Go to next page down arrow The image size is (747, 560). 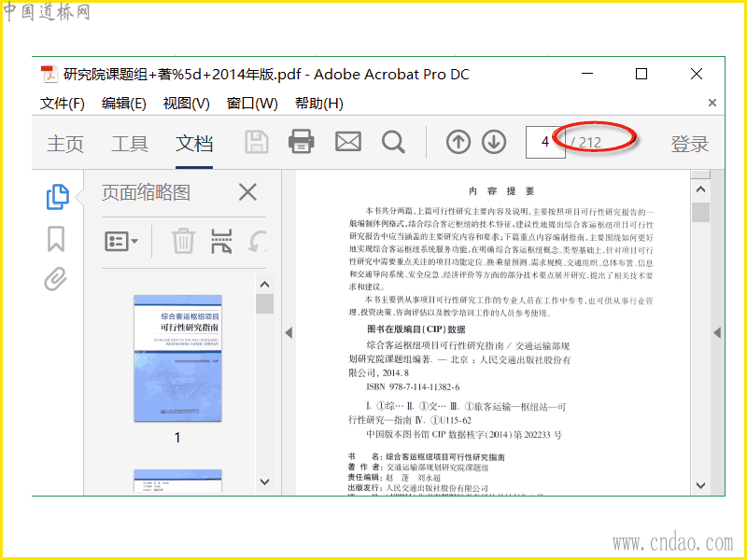(x=494, y=142)
